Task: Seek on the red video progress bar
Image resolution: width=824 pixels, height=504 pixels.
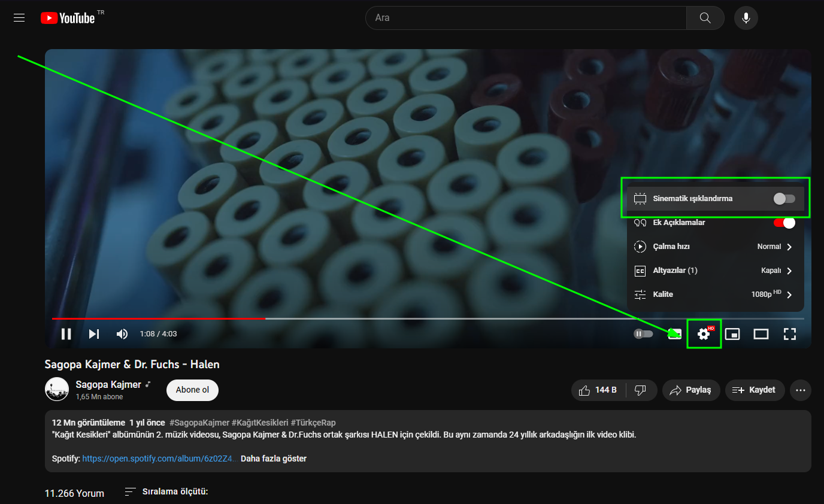Action: click(x=159, y=318)
